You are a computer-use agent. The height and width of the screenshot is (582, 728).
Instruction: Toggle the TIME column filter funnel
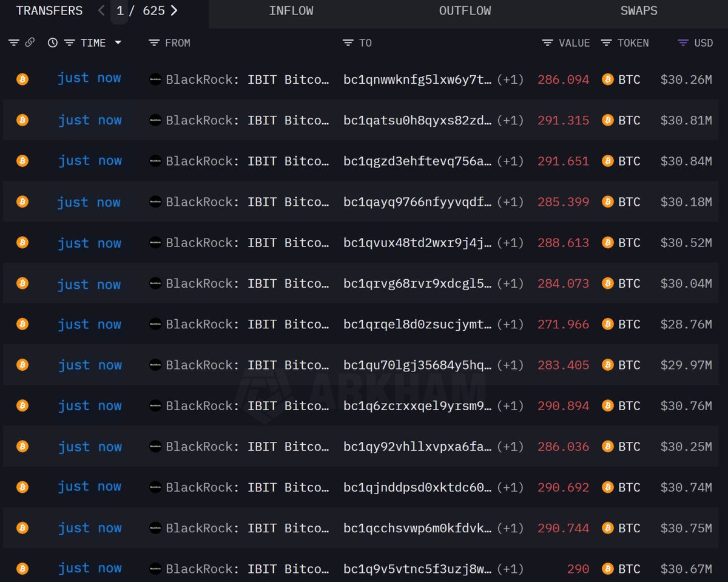[x=69, y=42]
